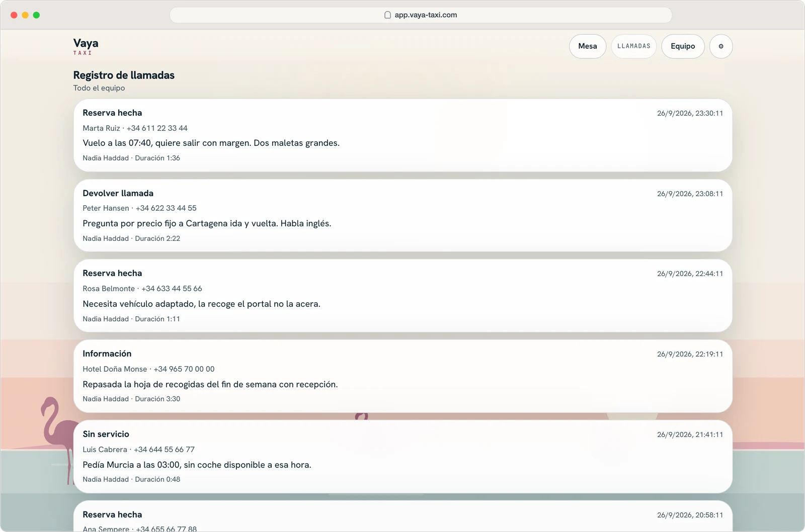The height and width of the screenshot is (532, 805).
Task: Click timestamp 26/9/2026, 22:44:11
Action: [x=690, y=274]
